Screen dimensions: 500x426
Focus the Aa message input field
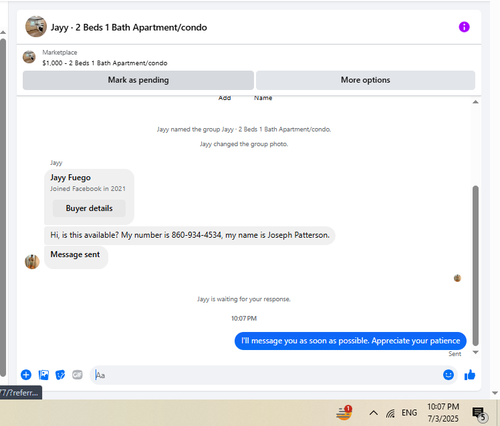click(x=266, y=375)
